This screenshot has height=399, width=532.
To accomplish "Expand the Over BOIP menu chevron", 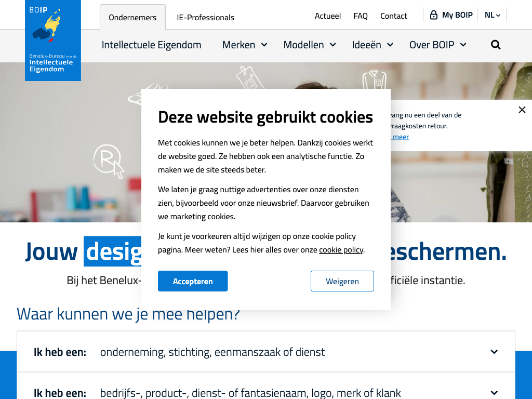I will [463, 45].
